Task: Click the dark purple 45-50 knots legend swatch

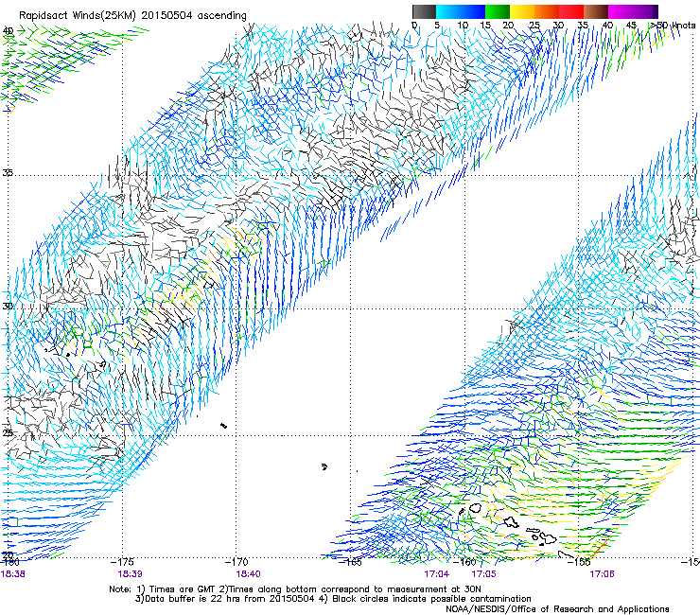Action: point(645,11)
